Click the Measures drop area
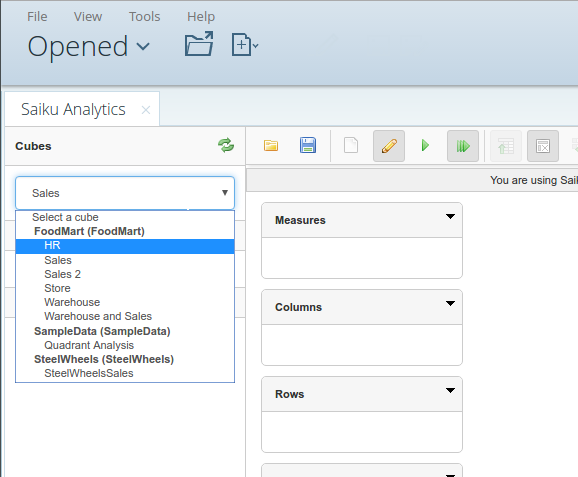Image resolution: width=578 pixels, height=477 pixels. [x=362, y=258]
